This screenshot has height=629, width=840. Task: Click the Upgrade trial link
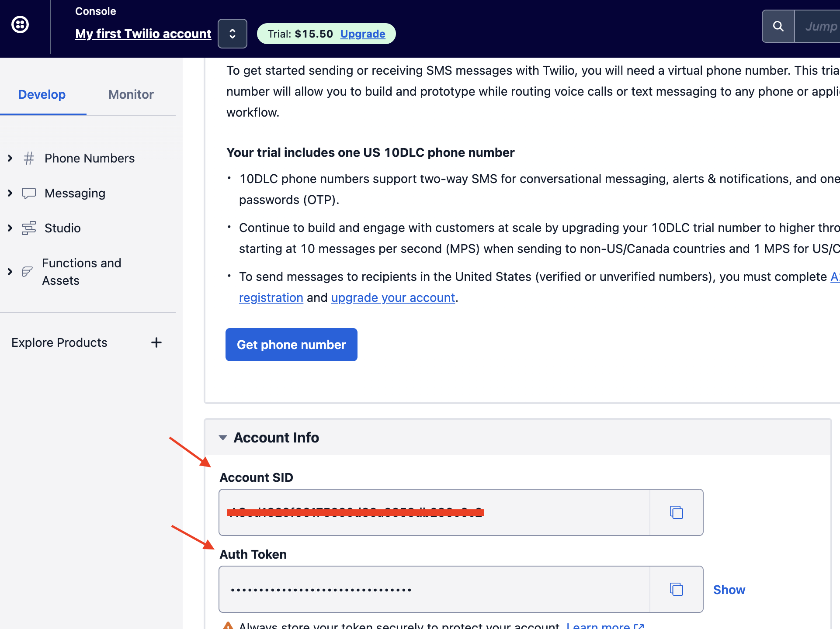click(362, 34)
